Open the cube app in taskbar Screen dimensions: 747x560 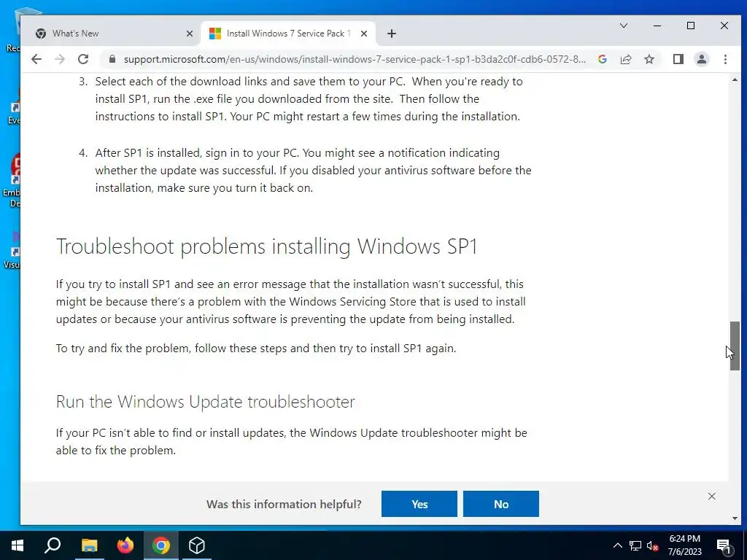point(197,545)
